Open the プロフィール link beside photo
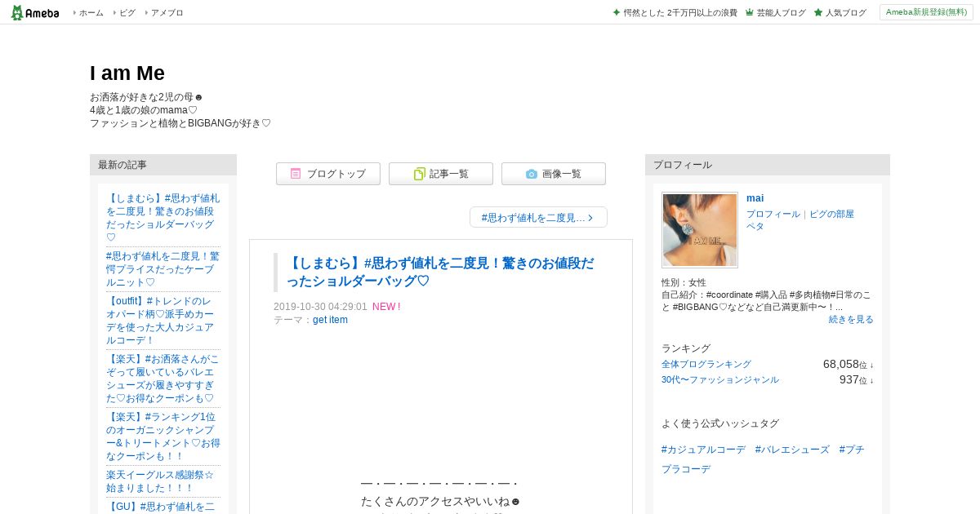 coord(773,214)
